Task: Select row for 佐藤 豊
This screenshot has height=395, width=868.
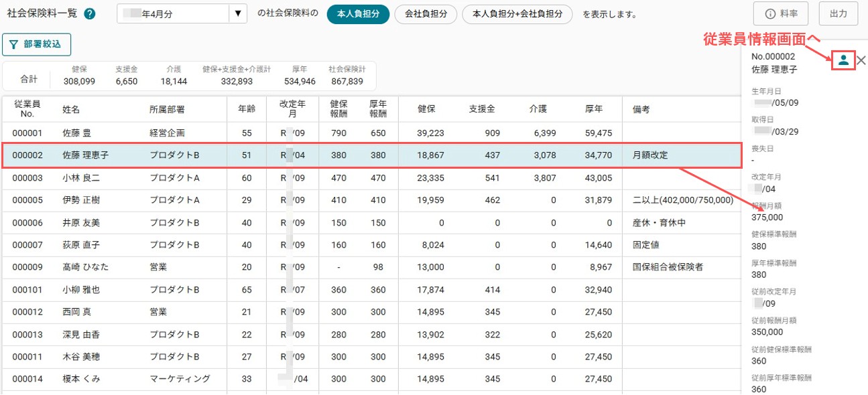Action: 371,133
